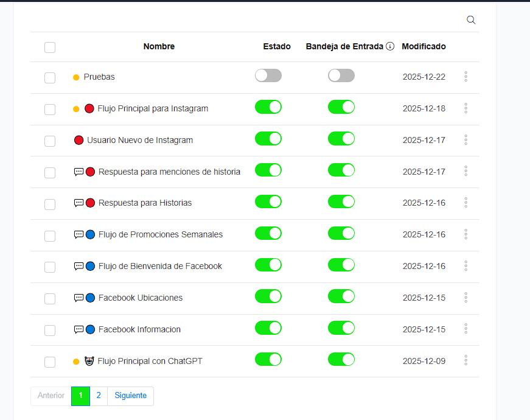Click red Instagram circle icon beside Usuario Nuevo
The height and width of the screenshot is (420, 530).
(78, 140)
